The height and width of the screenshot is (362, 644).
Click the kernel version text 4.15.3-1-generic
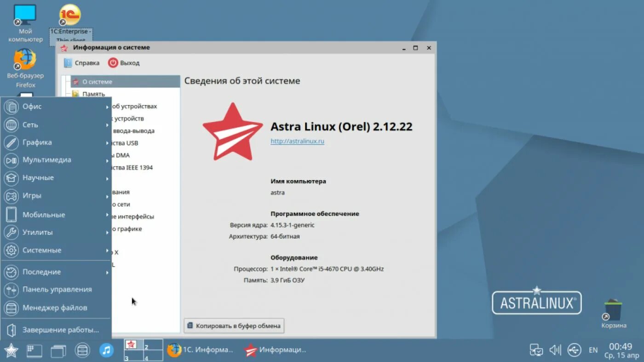point(293,225)
